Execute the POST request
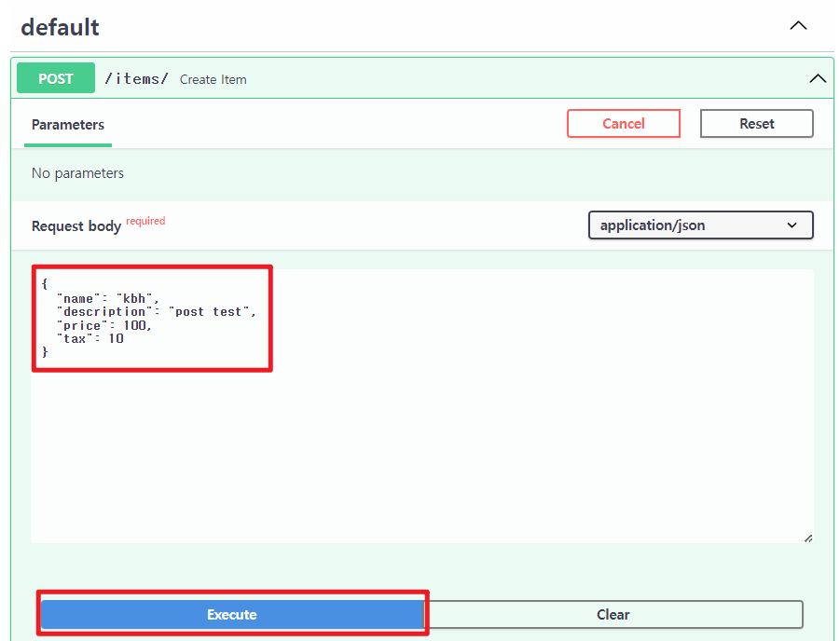Viewport: 840px width, 641px height. tap(232, 614)
